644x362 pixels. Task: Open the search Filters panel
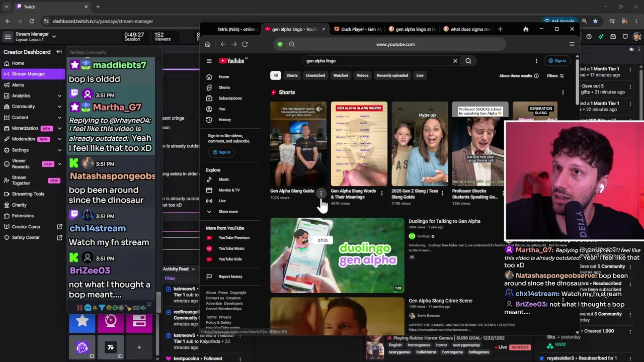pyautogui.click(x=555, y=76)
